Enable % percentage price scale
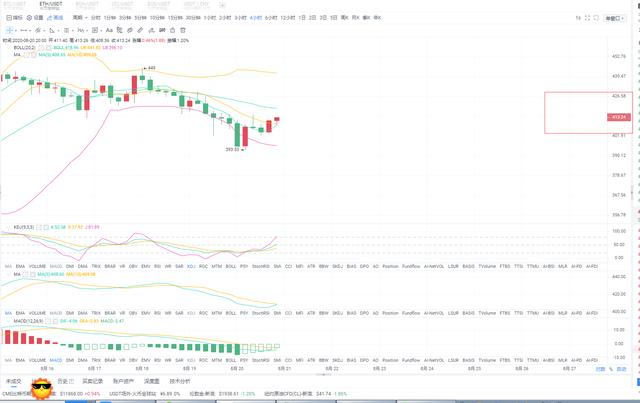The width and height of the screenshot is (640, 403). click(x=611, y=369)
